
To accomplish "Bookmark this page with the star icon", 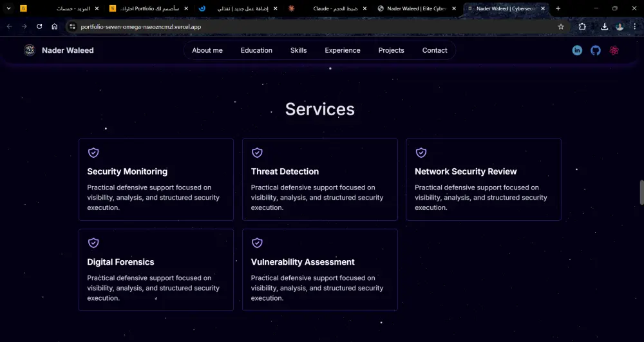I will (561, 26).
